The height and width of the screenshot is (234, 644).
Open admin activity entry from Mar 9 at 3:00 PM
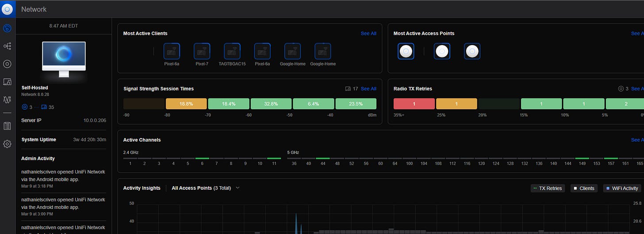tap(63, 207)
